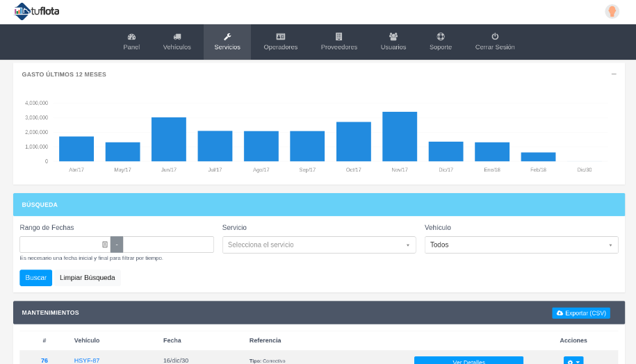Collapse the Gasto Últimos 12 Meses panel
The image size is (636, 364).
point(614,74)
